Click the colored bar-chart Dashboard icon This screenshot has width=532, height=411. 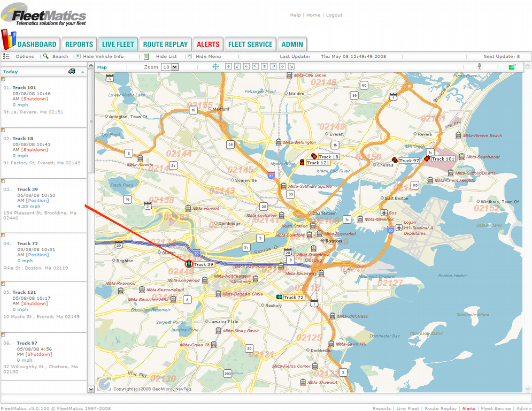[9, 40]
